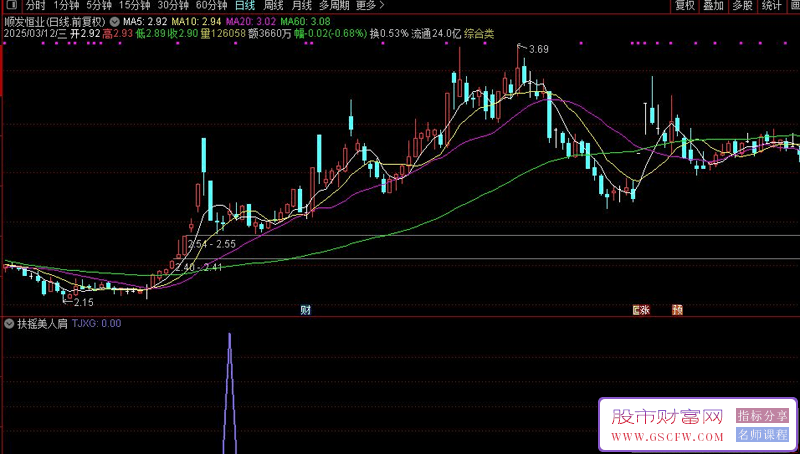Click the 2025/03/12/三 date label
This screenshot has width=800, height=454.
36,34
